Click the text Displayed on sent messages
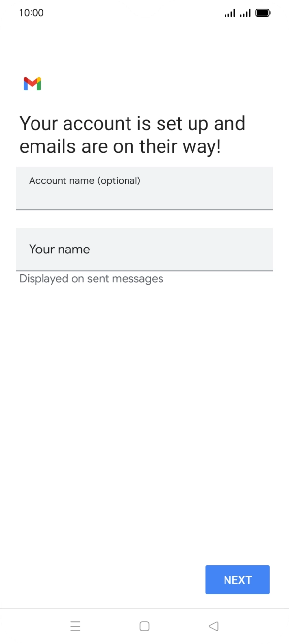The image size is (289, 644). pyautogui.click(x=91, y=278)
